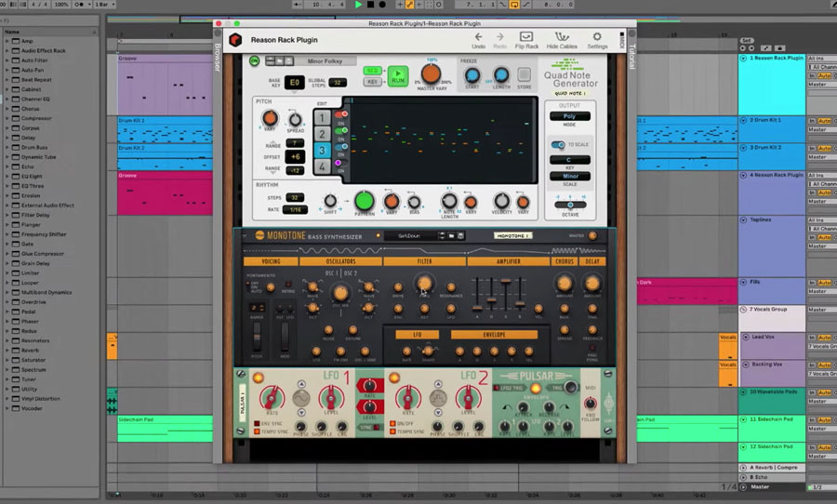The height and width of the screenshot is (504, 837).
Task: Click the Flip Rack icon
Action: 525,37
